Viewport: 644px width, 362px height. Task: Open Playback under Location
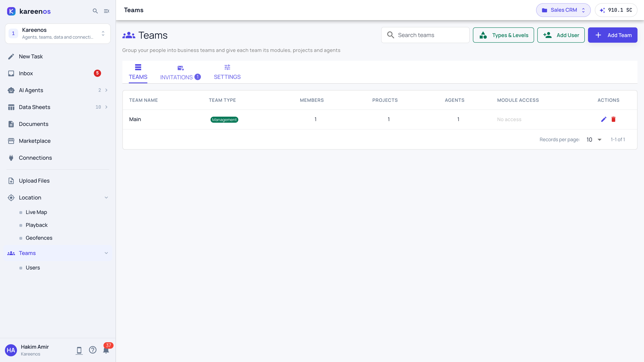pyautogui.click(x=37, y=225)
